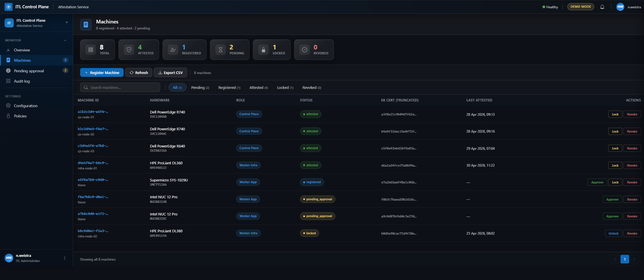Click the Healthy status indicator
Viewport: 644px width, 280px height.
[x=550, y=7]
